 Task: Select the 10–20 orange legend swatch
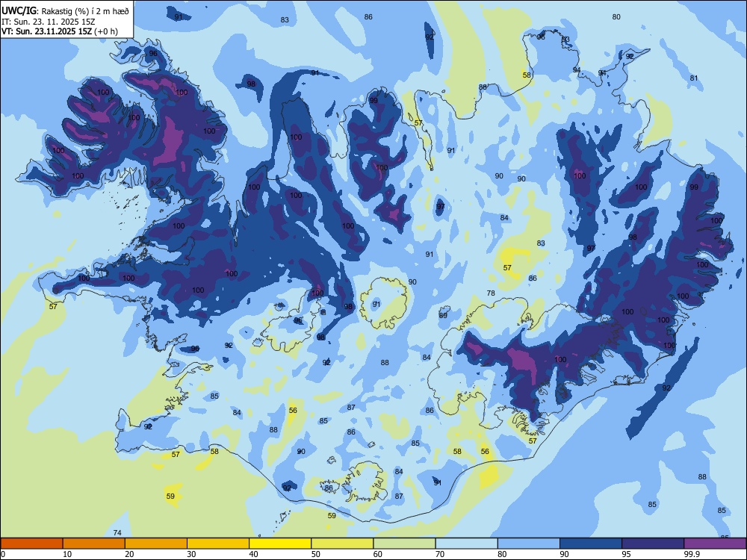coord(94,544)
